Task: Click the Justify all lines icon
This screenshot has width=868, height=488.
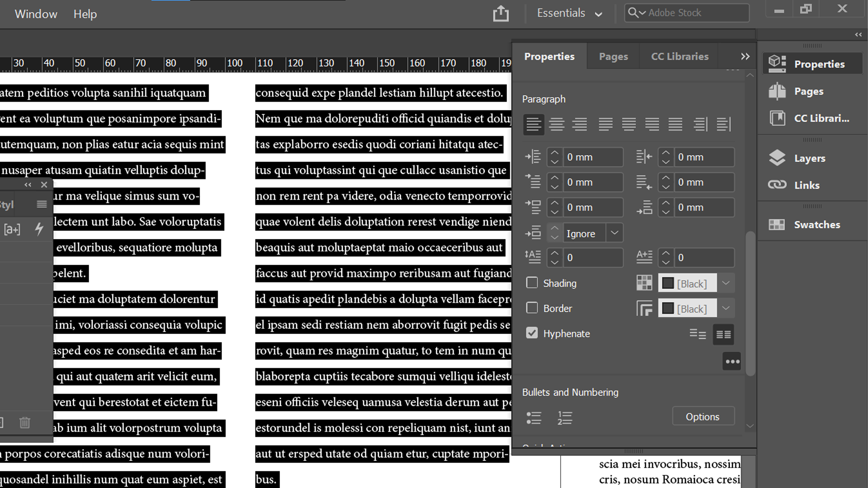Action: 675,124
